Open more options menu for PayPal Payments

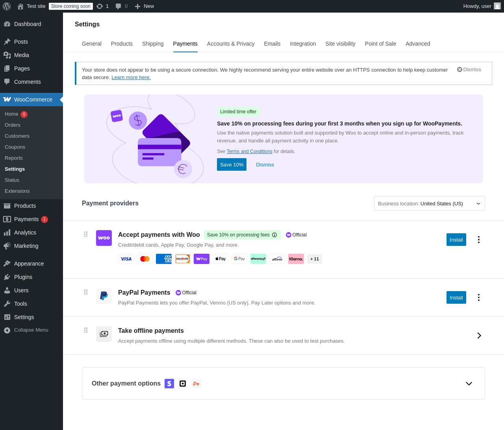(x=479, y=297)
